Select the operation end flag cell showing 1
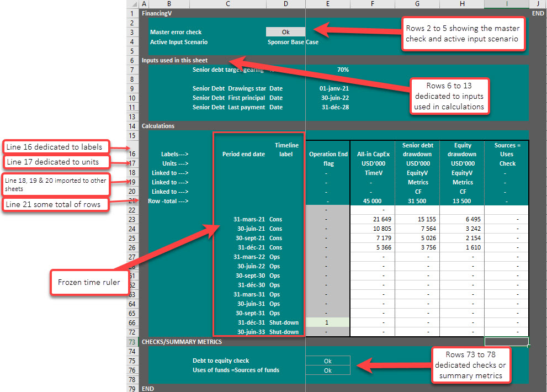 [327, 323]
